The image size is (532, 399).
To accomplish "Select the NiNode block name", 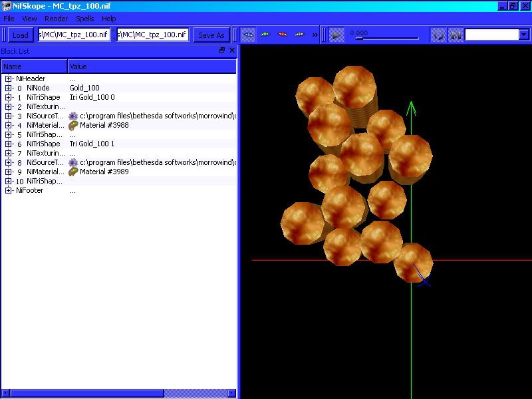I will (38, 88).
